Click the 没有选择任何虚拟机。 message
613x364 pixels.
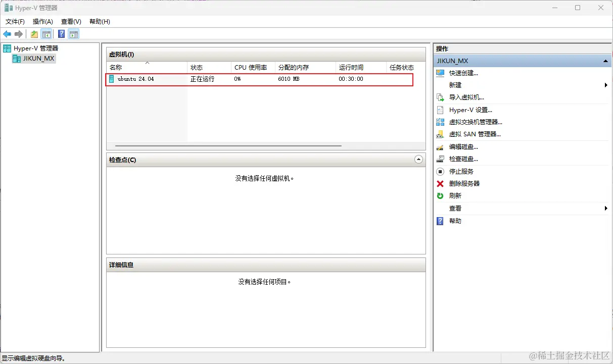coord(264,178)
